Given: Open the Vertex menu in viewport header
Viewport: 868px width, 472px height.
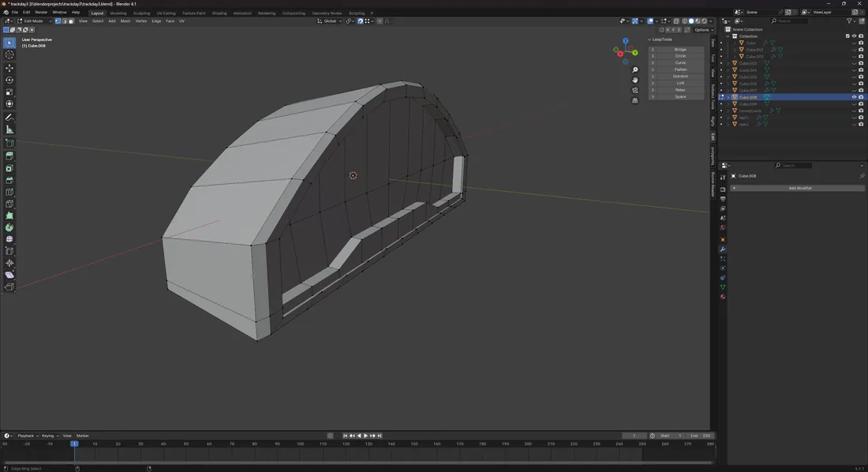Looking at the screenshot, I should click(x=141, y=21).
